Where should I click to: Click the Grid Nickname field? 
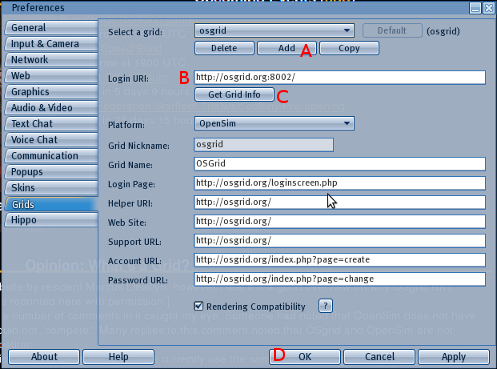click(x=264, y=145)
